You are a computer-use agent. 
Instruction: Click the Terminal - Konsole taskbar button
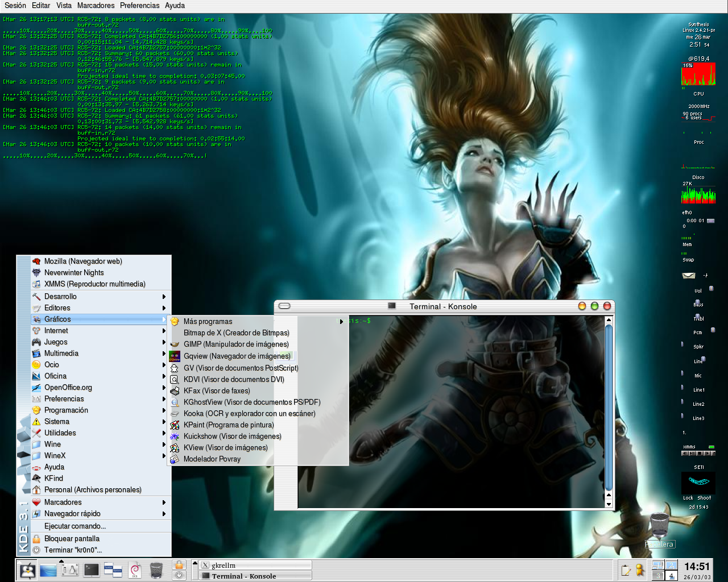[256, 576]
